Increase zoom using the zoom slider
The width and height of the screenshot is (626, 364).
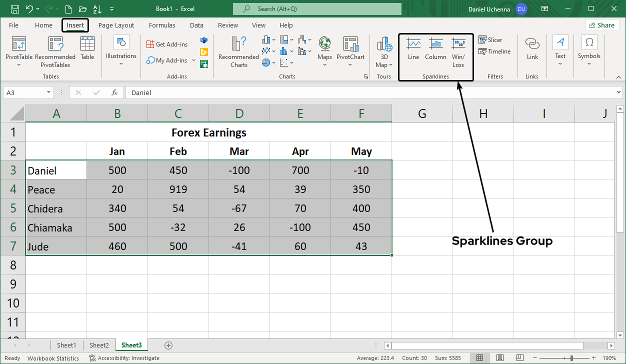(593, 358)
